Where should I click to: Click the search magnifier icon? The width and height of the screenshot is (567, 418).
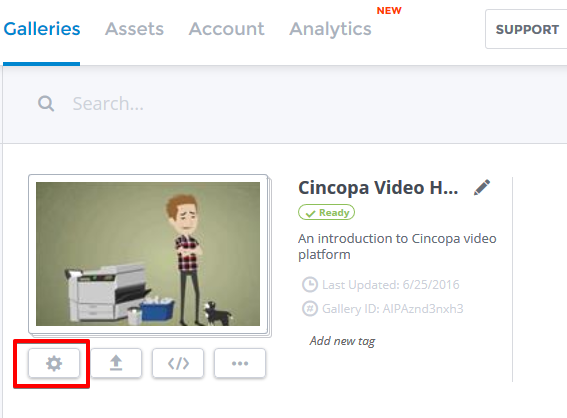pos(46,104)
